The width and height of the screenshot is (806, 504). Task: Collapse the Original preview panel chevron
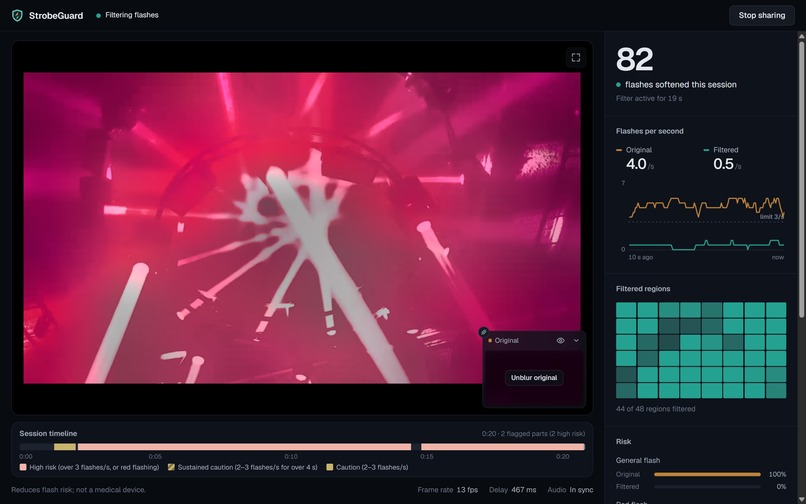[x=576, y=340]
